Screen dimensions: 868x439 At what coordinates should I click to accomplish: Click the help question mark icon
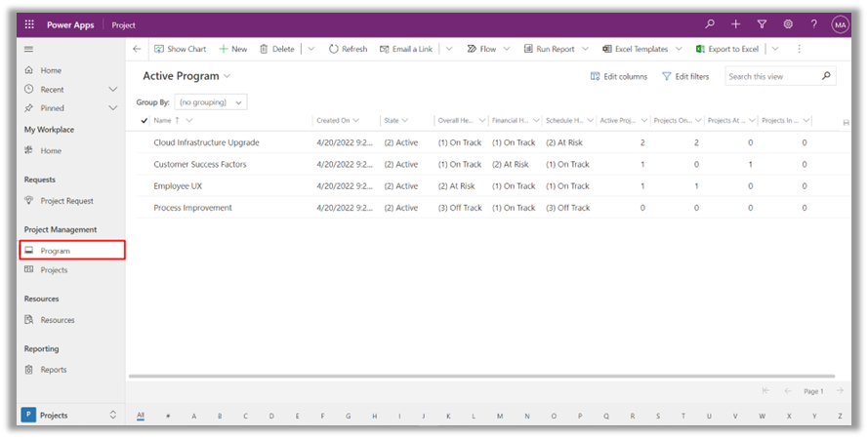click(x=813, y=24)
